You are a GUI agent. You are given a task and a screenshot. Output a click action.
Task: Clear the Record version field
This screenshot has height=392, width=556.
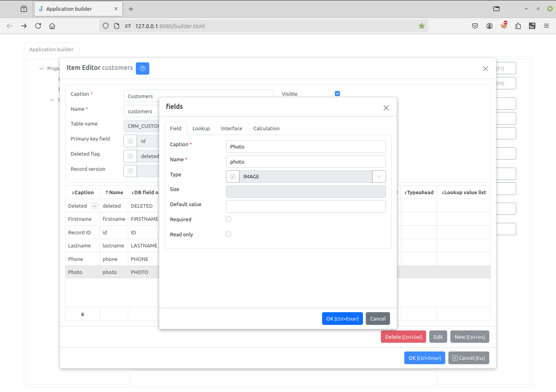[130, 171]
